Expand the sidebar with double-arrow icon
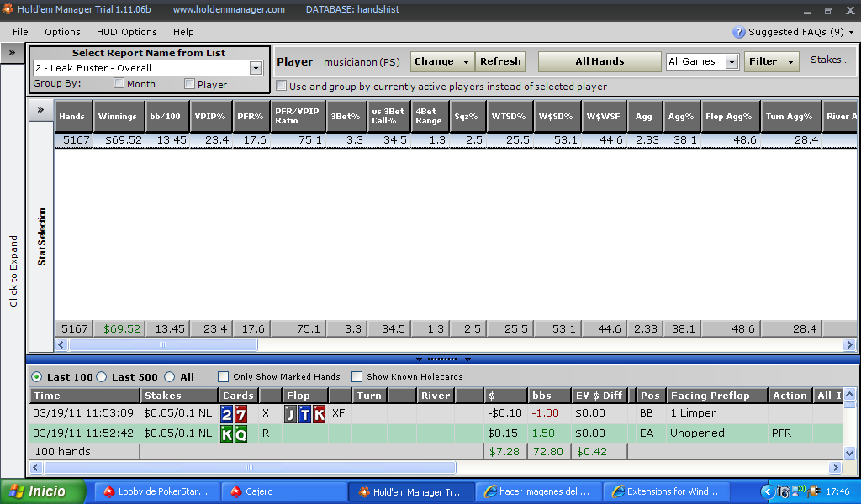This screenshot has width=861, height=504. click(13, 52)
